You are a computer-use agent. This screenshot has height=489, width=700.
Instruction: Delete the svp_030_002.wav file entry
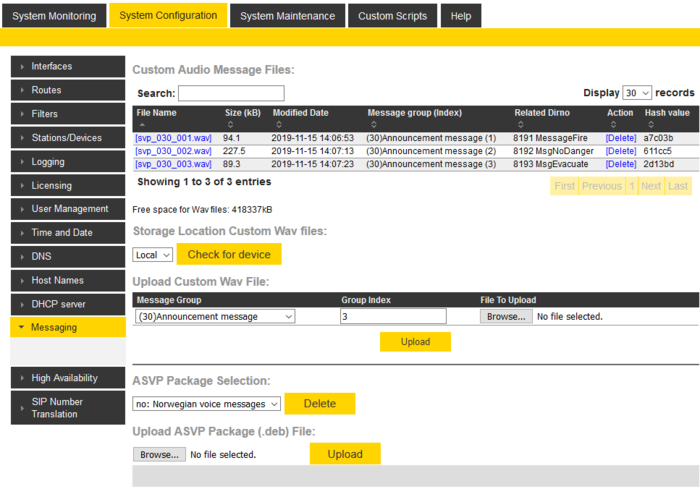620,151
